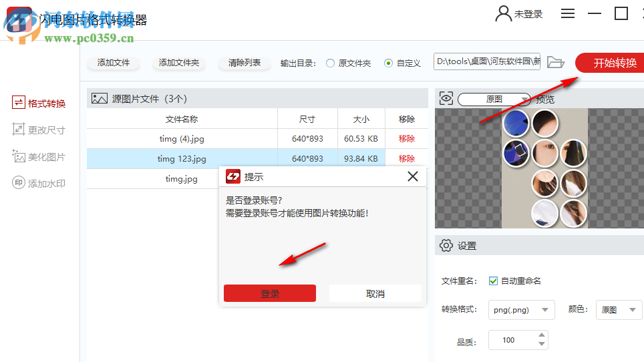Click the 清除列表 button
The height and width of the screenshot is (362, 644).
pos(245,63)
